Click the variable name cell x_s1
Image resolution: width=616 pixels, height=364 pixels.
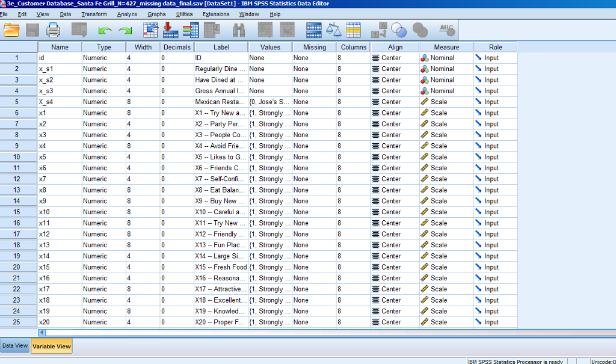pyautogui.click(x=60, y=69)
